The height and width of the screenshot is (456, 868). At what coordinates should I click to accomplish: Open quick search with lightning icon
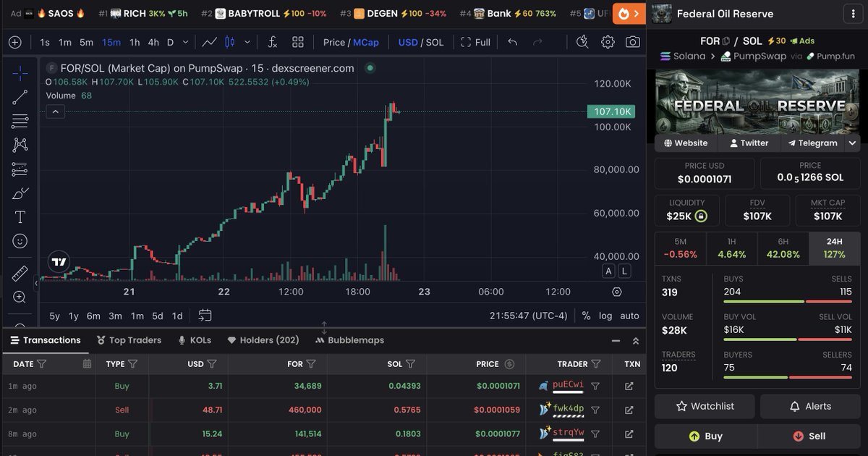pyautogui.click(x=582, y=42)
